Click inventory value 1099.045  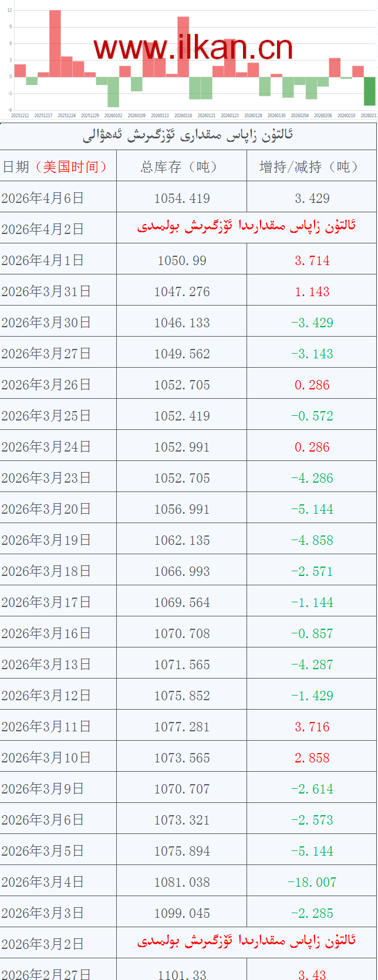point(182,913)
